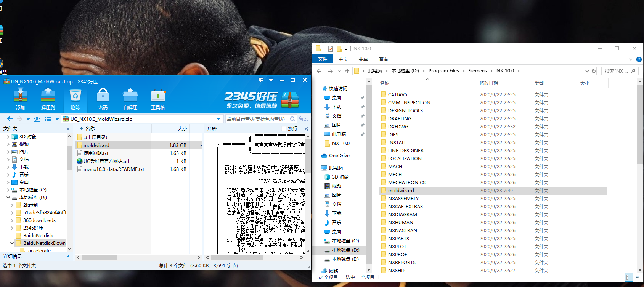Switch Explorer to large icons view

point(638,277)
